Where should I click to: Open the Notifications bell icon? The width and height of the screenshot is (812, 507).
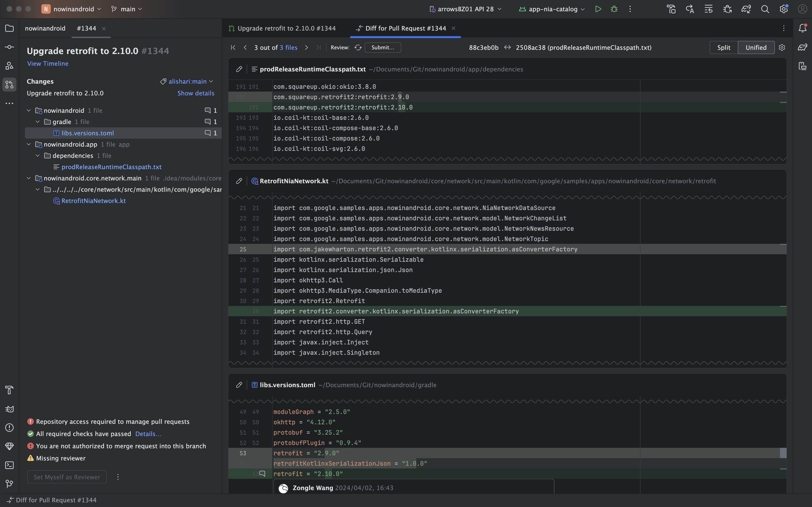(x=802, y=28)
